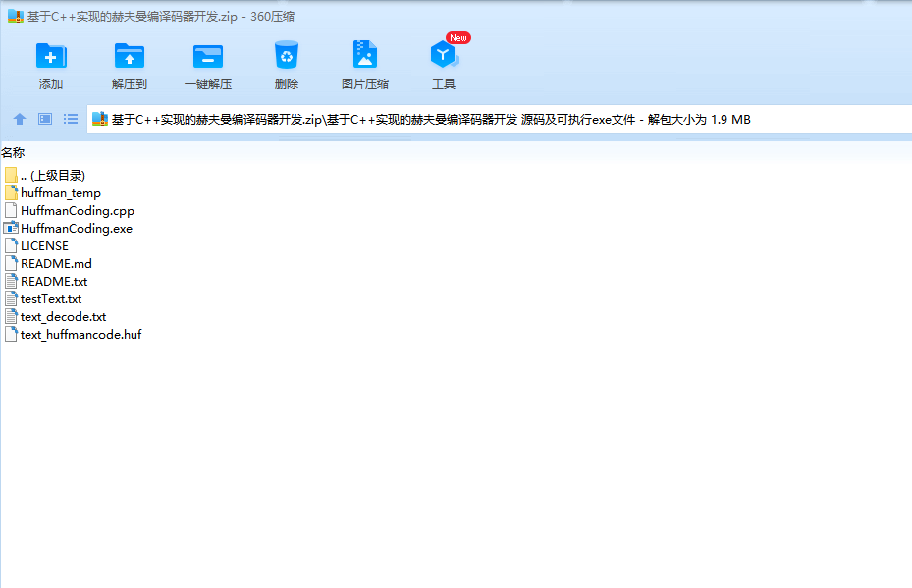Click the archive path address field

(x=499, y=119)
